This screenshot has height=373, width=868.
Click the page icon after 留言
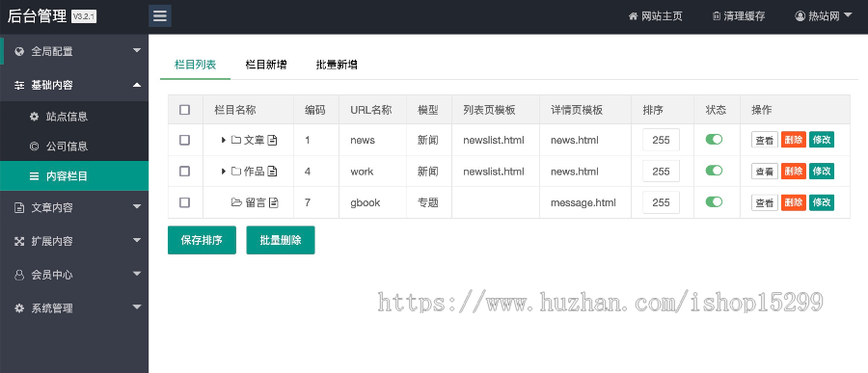[274, 202]
